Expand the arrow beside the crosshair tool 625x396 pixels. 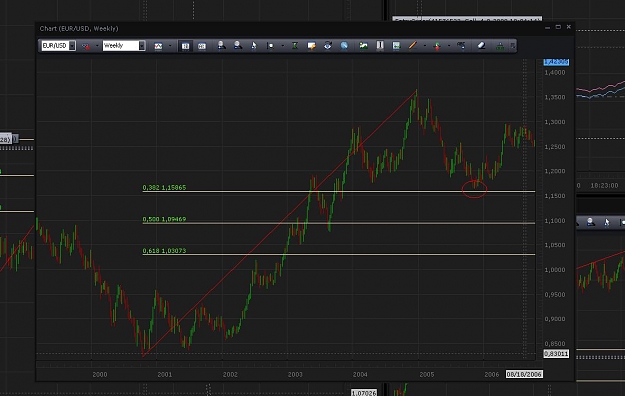tap(283, 46)
